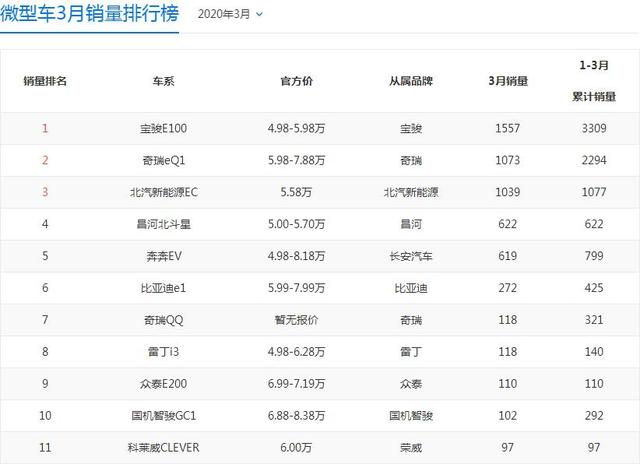The image size is (640, 464).
Task: Click the 1-3月 累计销量 column header
Action: click(x=594, y=81)
